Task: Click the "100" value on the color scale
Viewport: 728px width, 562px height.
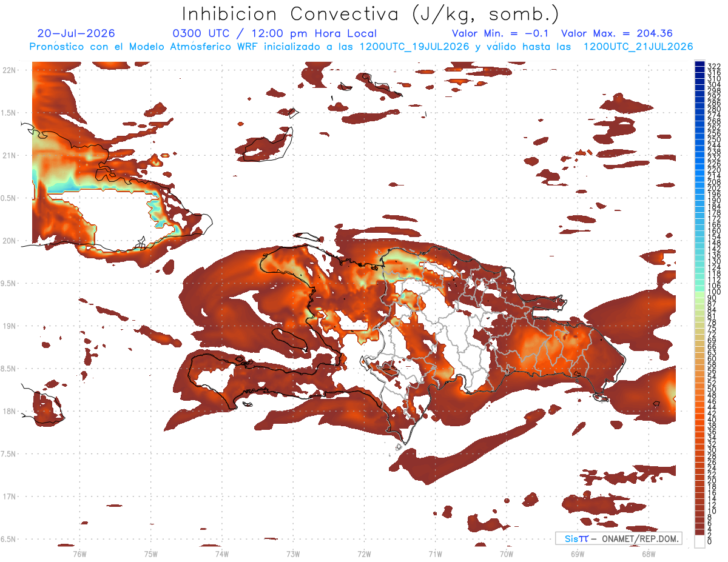Action: click(713, 292)
